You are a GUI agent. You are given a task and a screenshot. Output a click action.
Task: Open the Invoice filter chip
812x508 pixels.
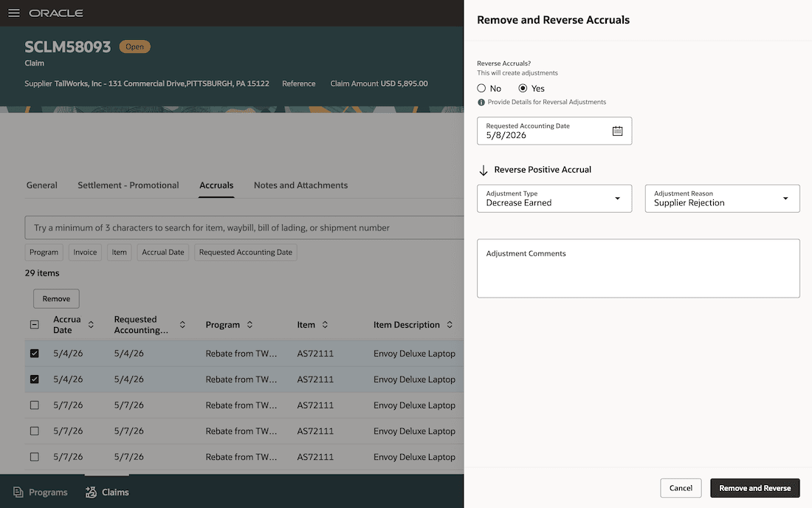pos(85,253)
